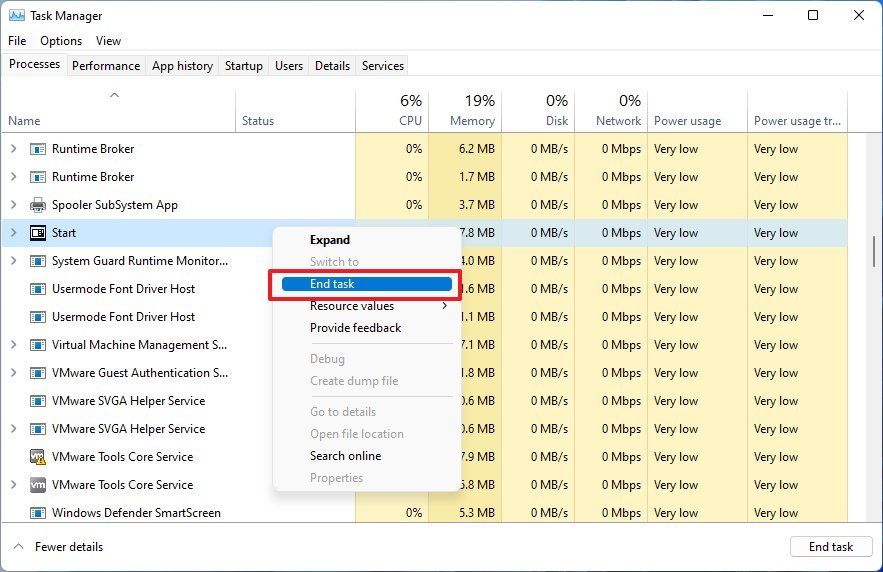Viewport: 883px width, 572px height.
Task: Open the Options menu
Action: click(x=61, y=41)
